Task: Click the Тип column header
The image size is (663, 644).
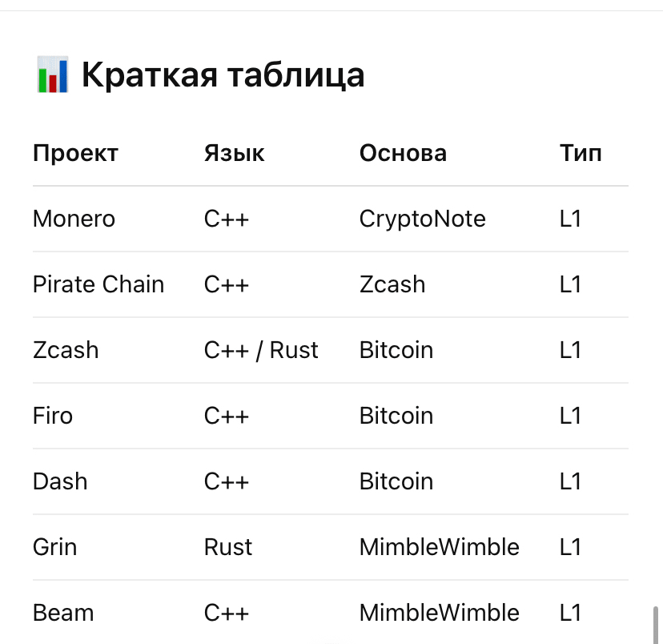Action: [581, 153]
